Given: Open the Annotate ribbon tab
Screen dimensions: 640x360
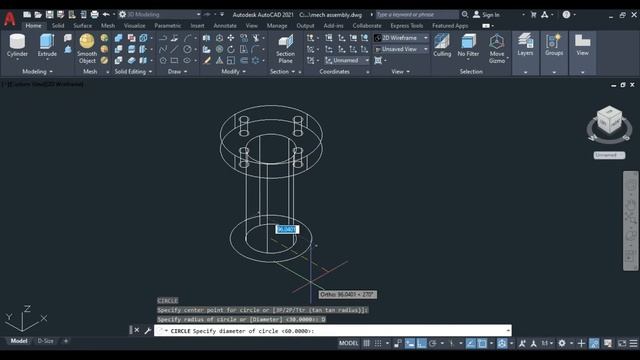Looking at the screenshot, I should coord(225,26).
